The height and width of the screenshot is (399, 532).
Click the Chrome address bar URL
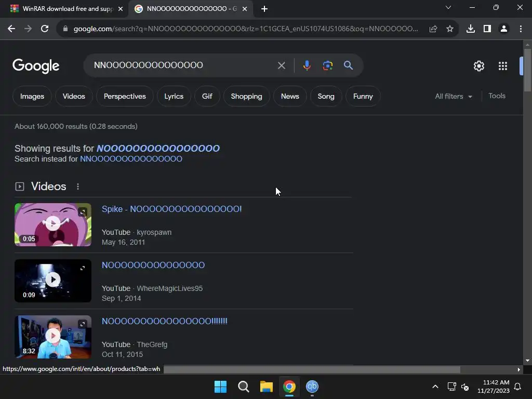(246, 29)
